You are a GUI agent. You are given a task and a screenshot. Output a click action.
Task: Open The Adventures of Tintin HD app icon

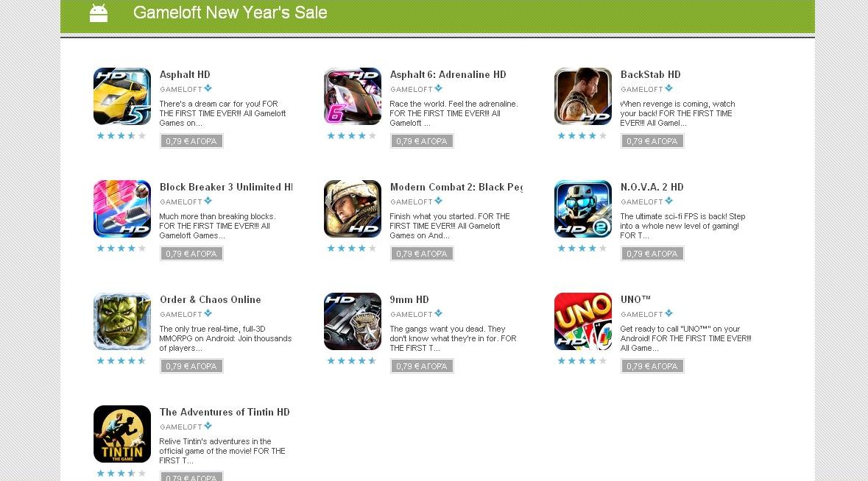point(121,433)
